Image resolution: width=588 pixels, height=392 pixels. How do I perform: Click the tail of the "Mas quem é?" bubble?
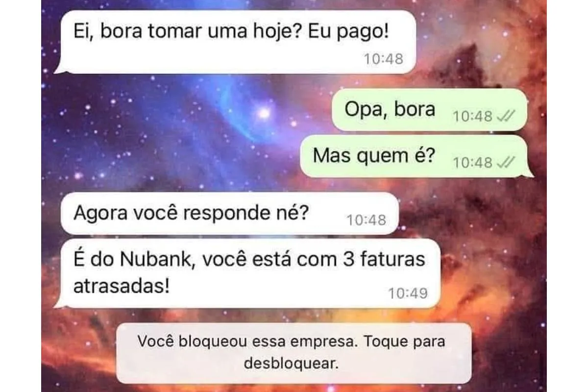pos(528,172)
